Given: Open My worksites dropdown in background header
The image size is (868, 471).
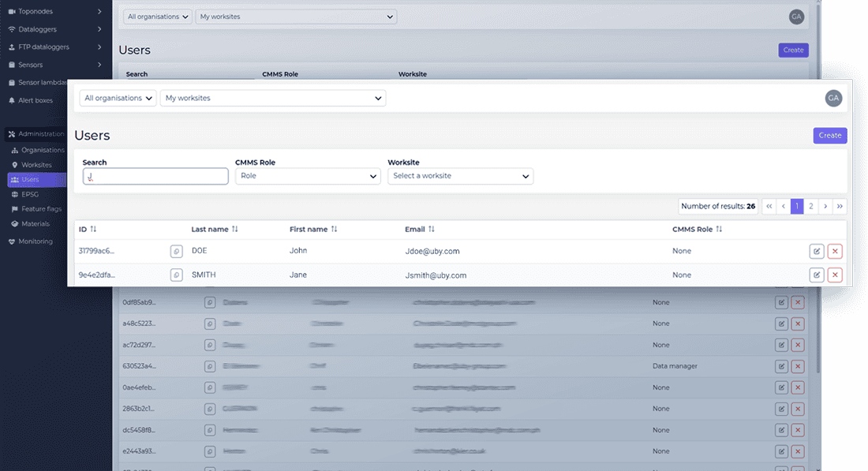Looking at the screenshot, I should pos(296,17).
